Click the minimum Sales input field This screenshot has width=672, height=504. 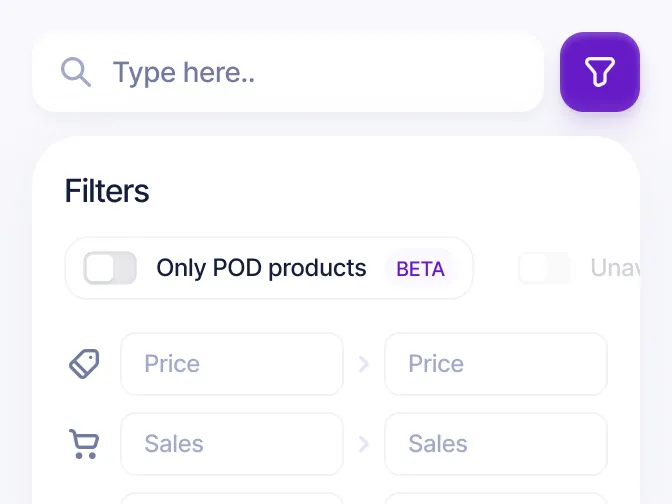pos(232,444)
